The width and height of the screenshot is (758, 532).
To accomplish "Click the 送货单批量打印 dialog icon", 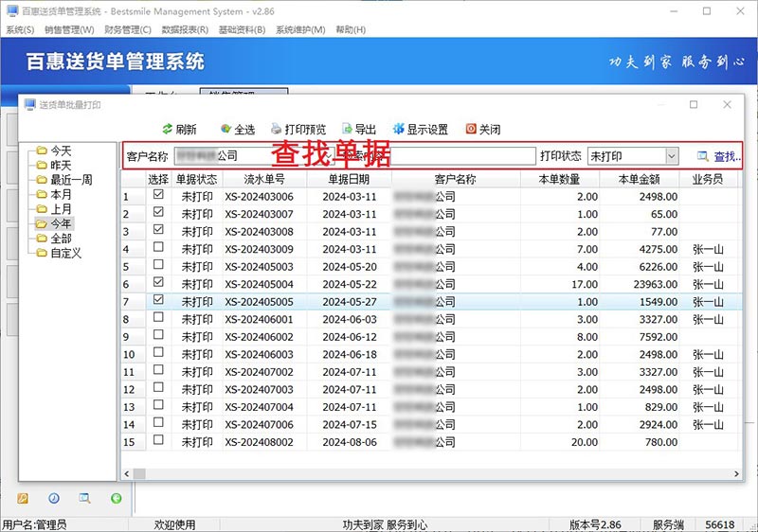I will 30,104.
